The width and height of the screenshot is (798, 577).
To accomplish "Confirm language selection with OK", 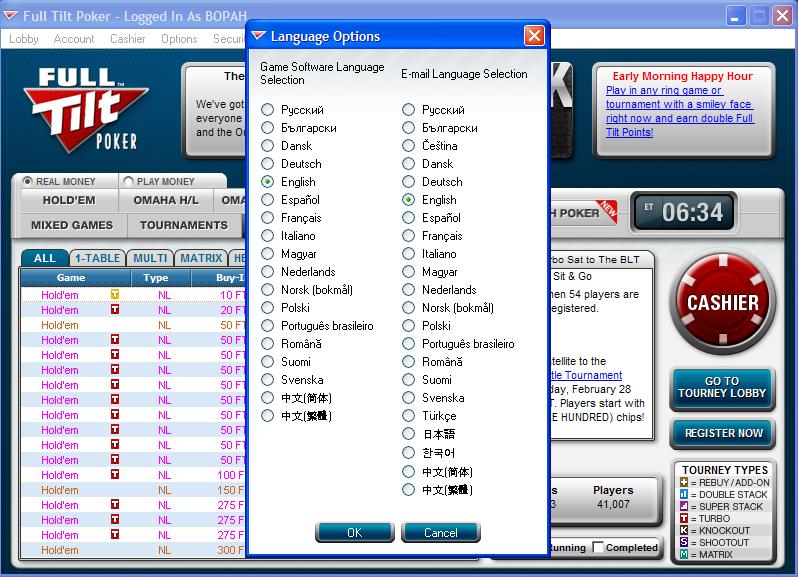I will tap(354, 533).
